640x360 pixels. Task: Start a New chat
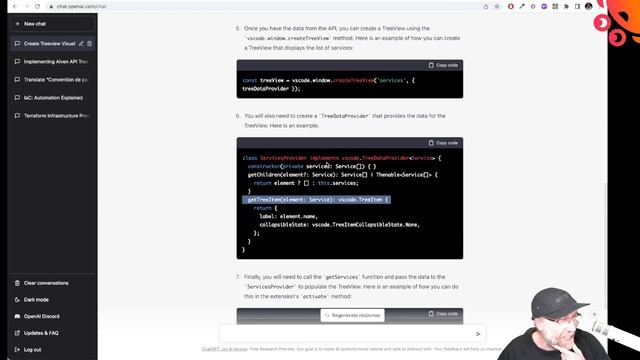[x=53, y=24]
